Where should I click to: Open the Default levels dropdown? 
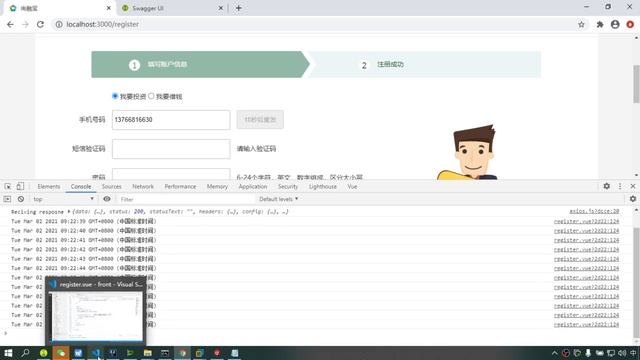pyautogui.click(x=278, y=199)
